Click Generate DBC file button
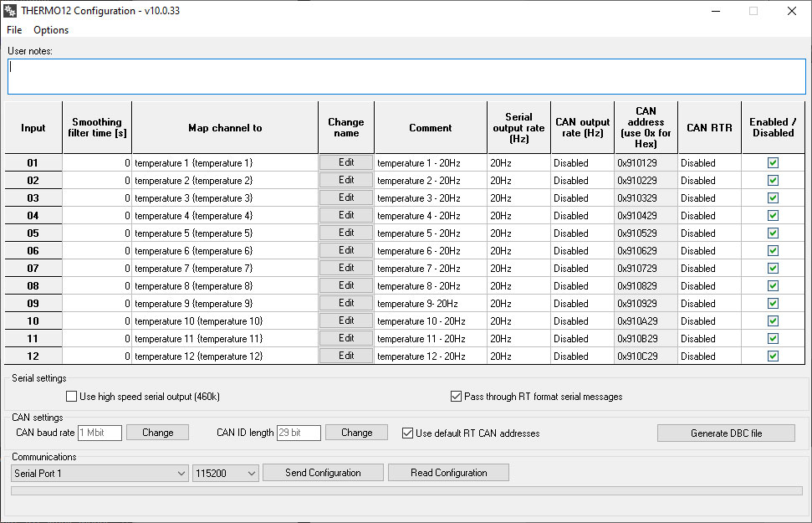812x523 pixels. (726, 433)
